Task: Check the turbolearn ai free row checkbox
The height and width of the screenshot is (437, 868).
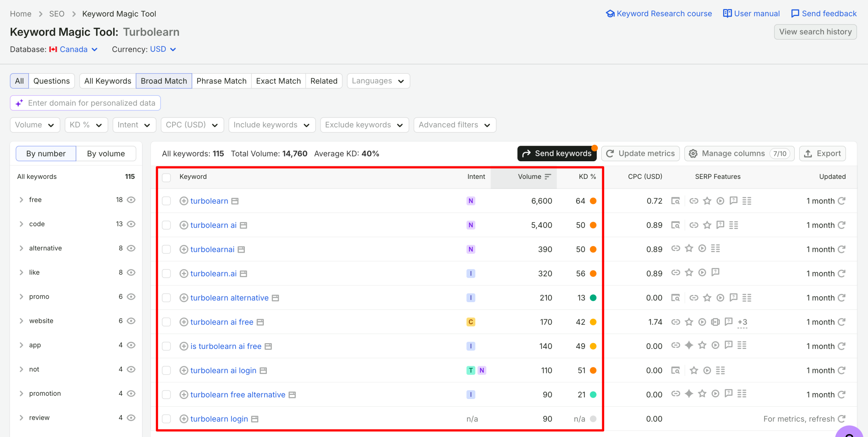Action: [166, 322]
